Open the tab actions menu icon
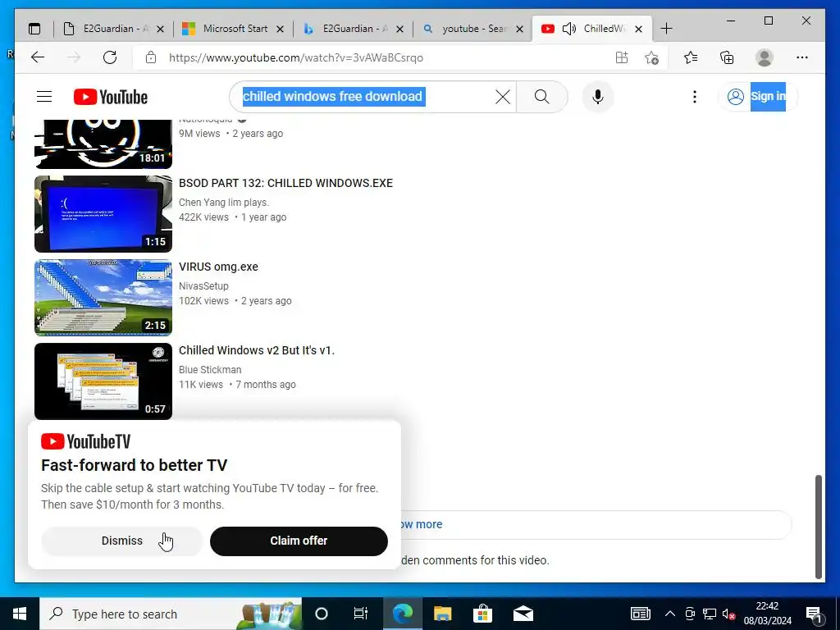 [34, 29]
